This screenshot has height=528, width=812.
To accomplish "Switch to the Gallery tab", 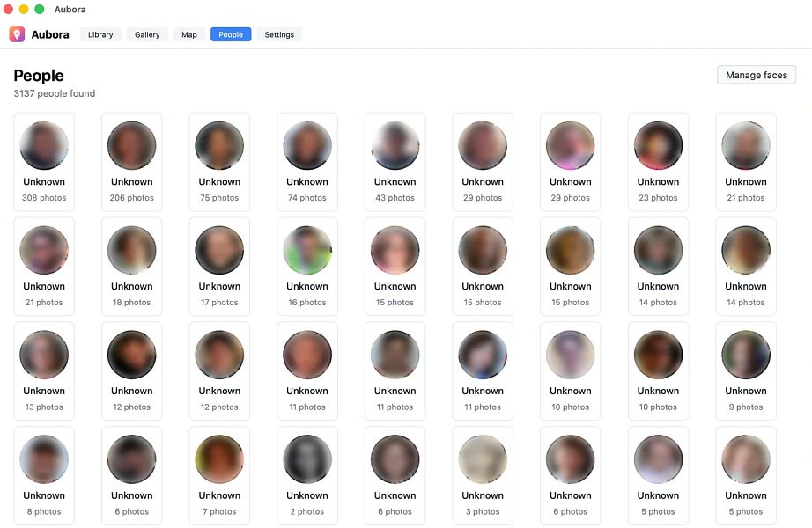I will [x=147, y=34].
